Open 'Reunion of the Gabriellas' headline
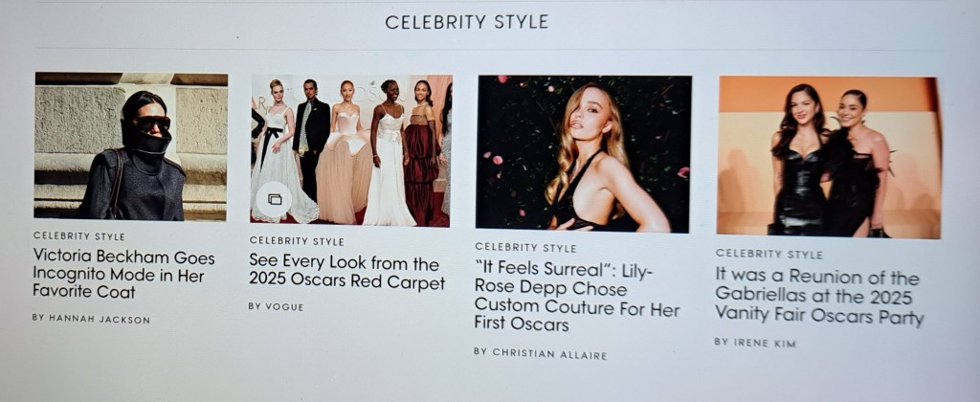This screenshot has width=980, height=402. pyautogui.click(x=819, y=297)
